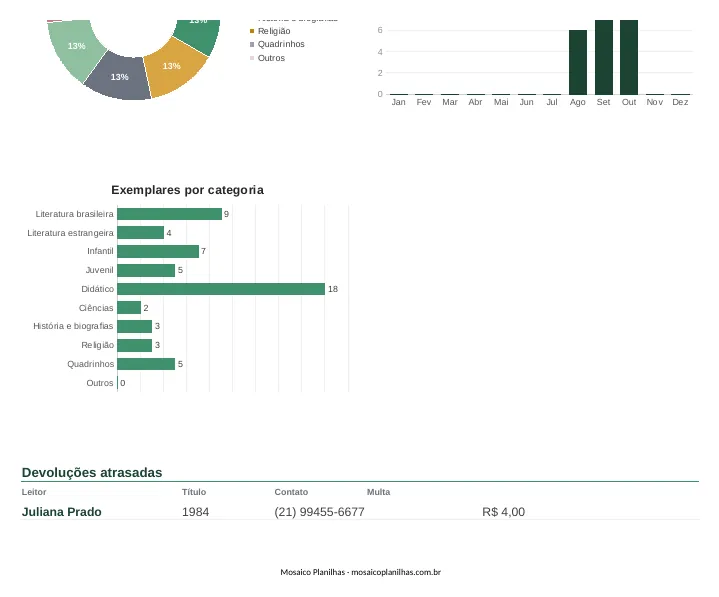Select the Jun axis label
The height and width of the screenshot is (597, 719).
pyautogui.click(x=526, y=102)
